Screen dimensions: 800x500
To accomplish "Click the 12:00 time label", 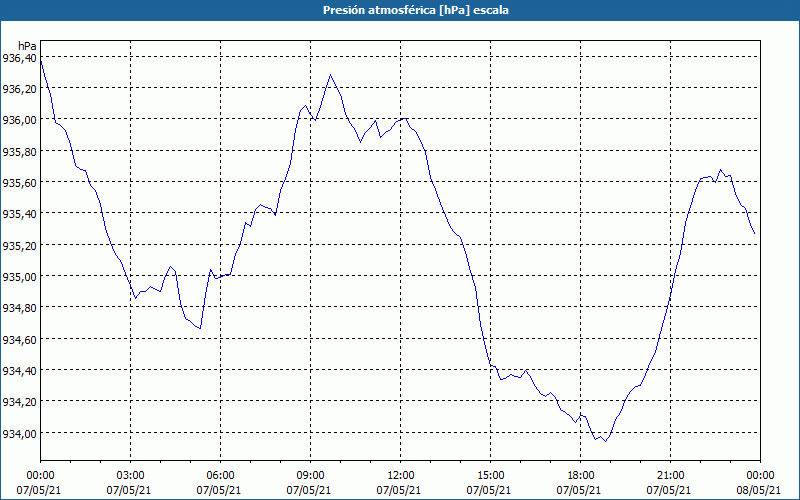I will (x=401, y=476).
